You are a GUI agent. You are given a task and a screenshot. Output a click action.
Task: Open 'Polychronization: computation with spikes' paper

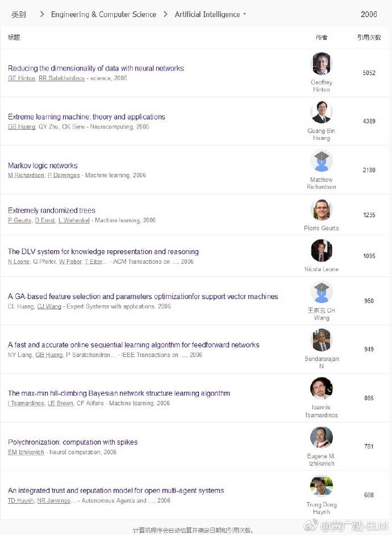tap(73, 442)
